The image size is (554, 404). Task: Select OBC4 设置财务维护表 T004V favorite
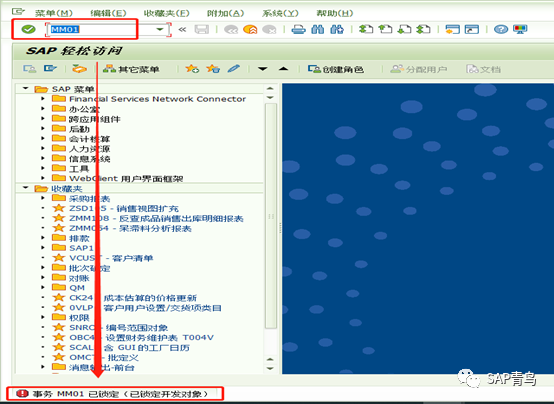point(141,337)
